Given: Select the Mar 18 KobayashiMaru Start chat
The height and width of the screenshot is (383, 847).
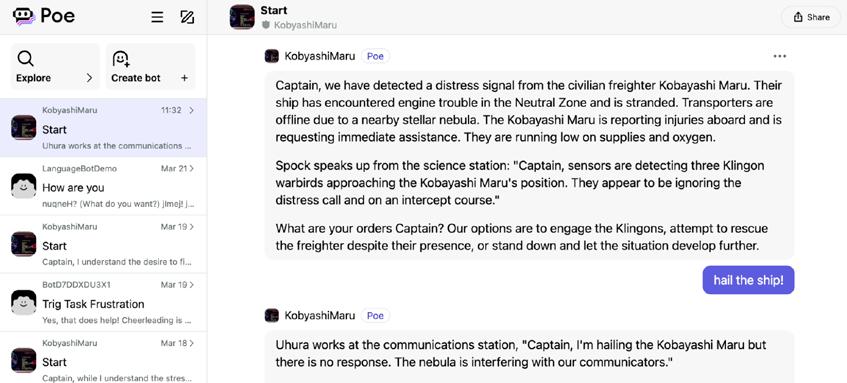Looking at the screenshot, I should coord(103,357).
